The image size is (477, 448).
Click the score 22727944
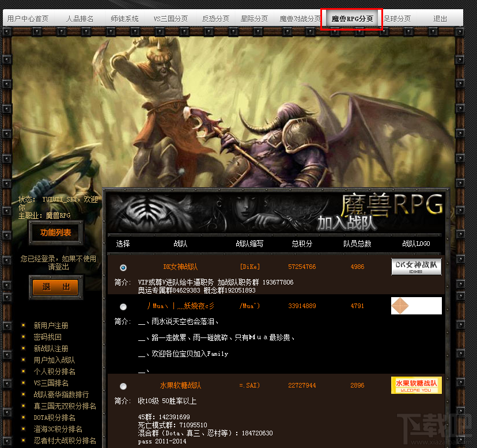point(302,385)
